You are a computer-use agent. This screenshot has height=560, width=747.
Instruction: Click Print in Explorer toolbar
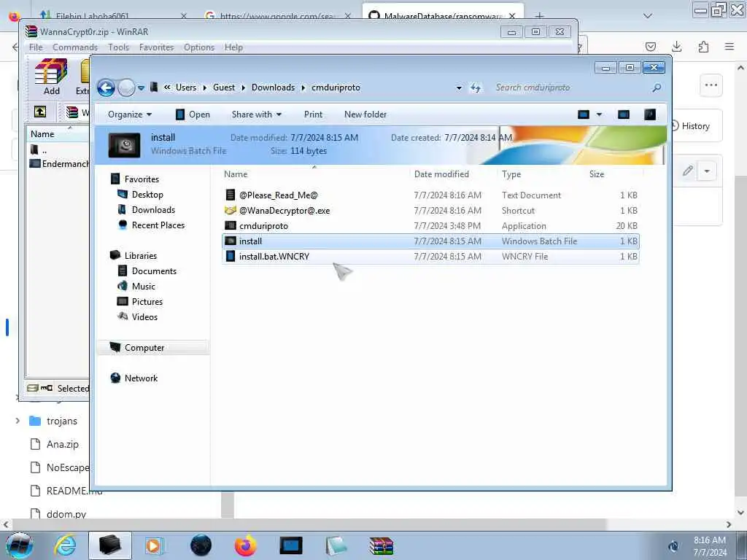pyautogui.click(x=313, y=114)
